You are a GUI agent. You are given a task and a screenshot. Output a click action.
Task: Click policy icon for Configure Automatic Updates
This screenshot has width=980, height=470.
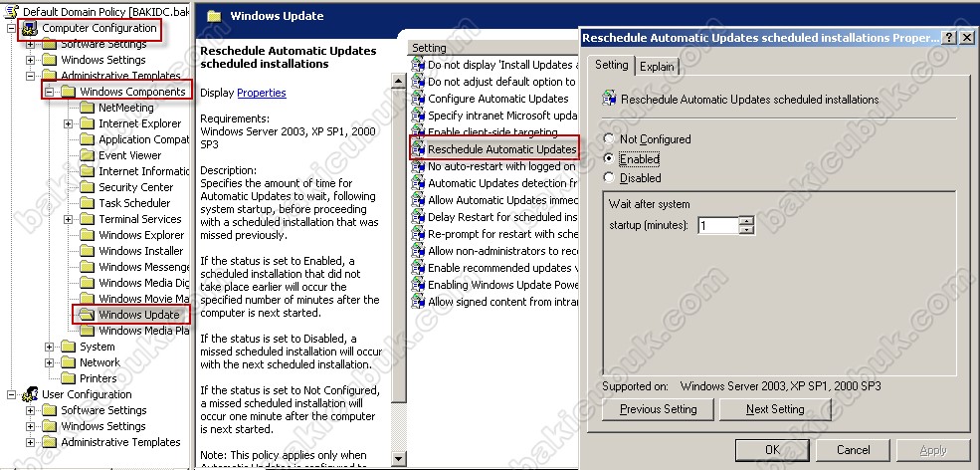coord(418,99)
